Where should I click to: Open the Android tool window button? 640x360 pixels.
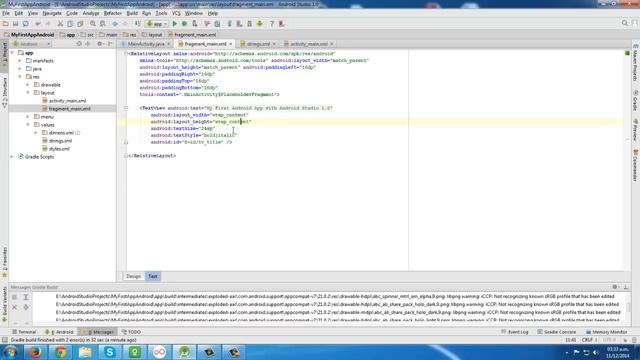(x=59, y=332)
